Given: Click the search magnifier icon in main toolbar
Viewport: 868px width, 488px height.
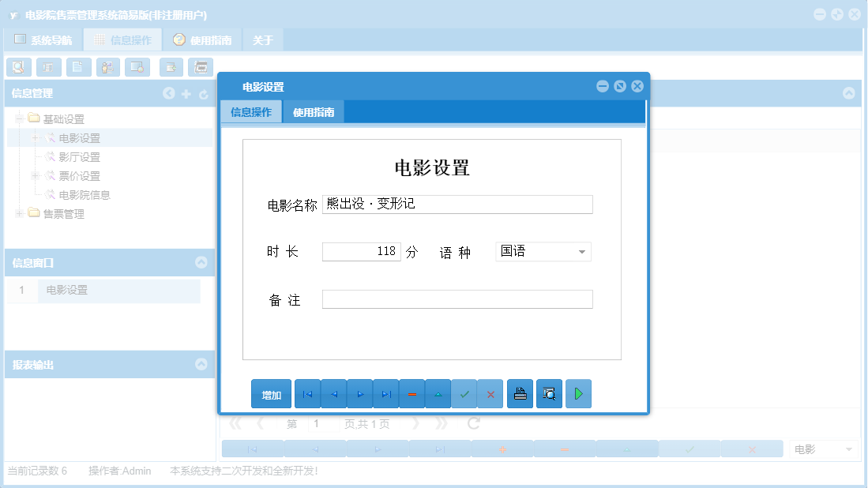Looking at the screenshot, I should click(18, 67).
